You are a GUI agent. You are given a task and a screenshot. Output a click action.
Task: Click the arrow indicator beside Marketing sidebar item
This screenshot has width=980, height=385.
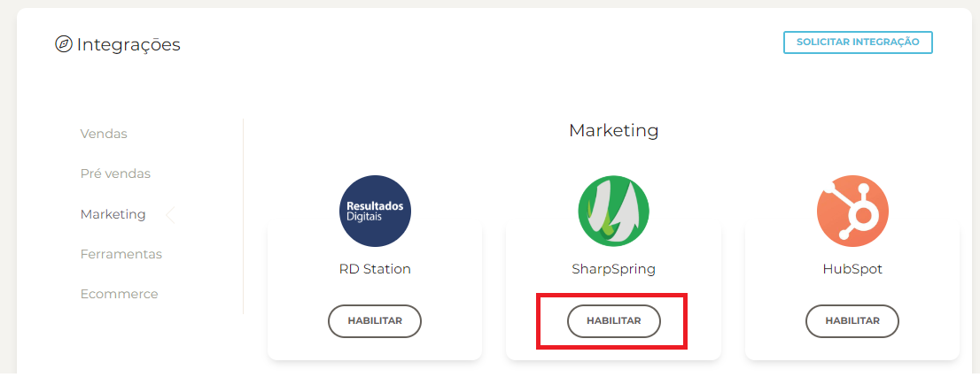click(170, 214)
